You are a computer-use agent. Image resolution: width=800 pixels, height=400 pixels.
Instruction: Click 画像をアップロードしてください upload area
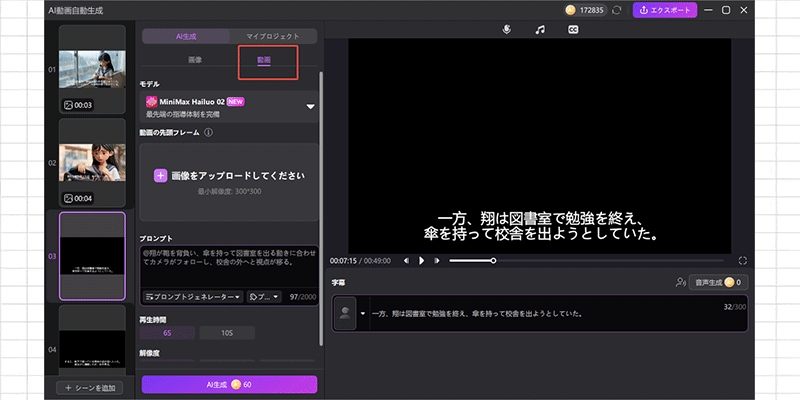[x=229, y=182]
